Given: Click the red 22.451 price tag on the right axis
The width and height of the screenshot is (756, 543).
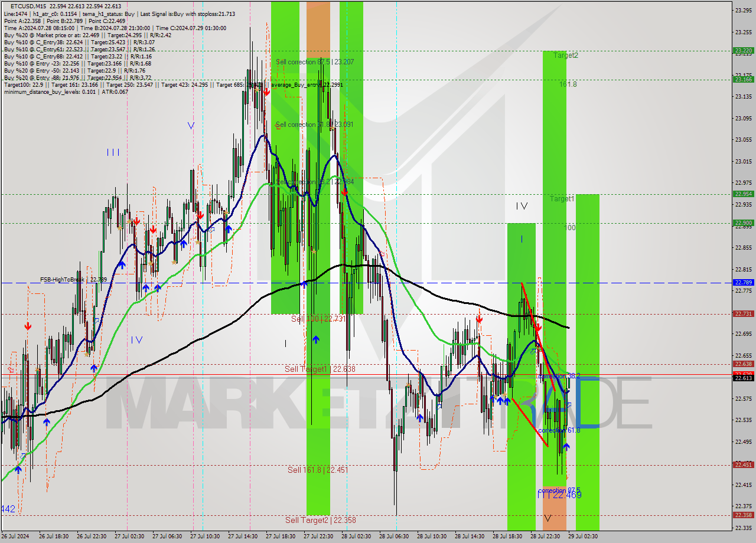Looking at the screenshot, I should [743, 465].
